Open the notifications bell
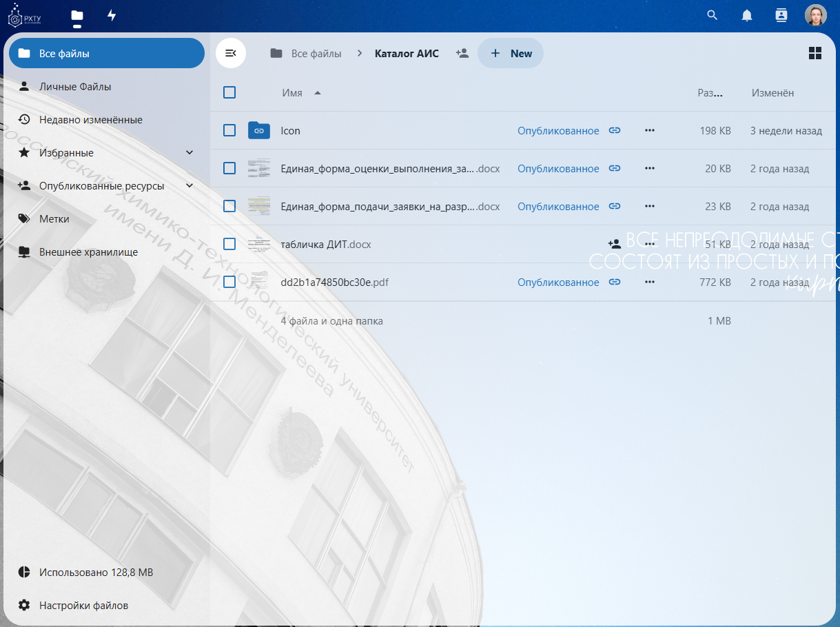The height and width of the screenshot is (627, 840). pos(747,15)
